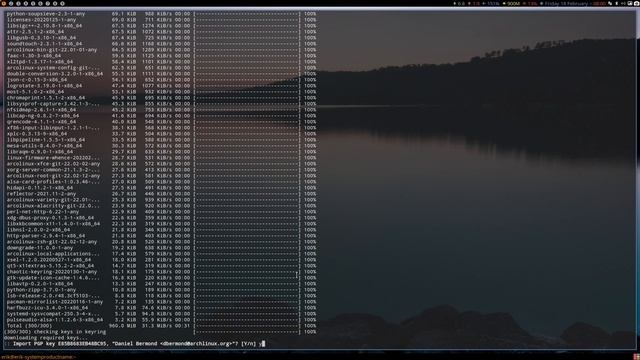The height and width of the screenshot is (360, 640).
Task: Switch to workspace 1 in top bar
Action: (x=4, y=3)
